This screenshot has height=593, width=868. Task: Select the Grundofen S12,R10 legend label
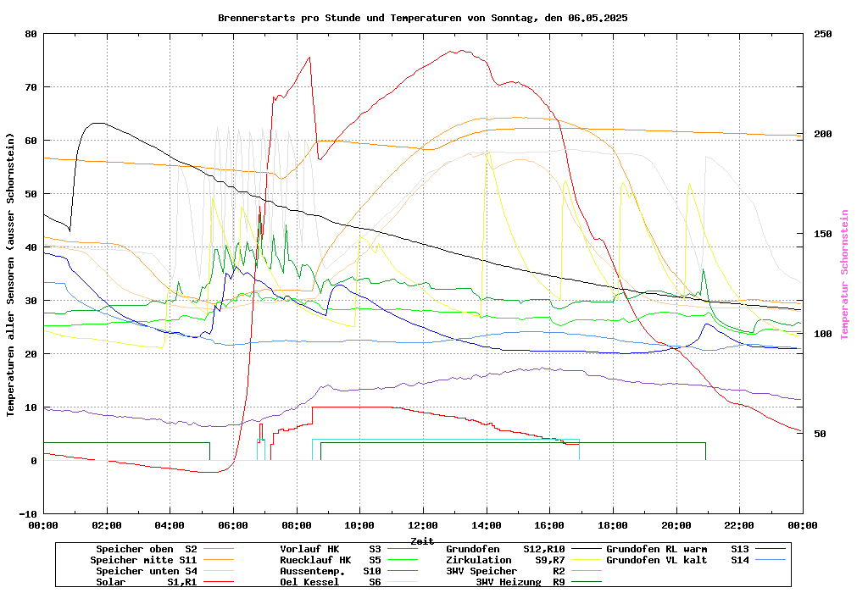505,549
